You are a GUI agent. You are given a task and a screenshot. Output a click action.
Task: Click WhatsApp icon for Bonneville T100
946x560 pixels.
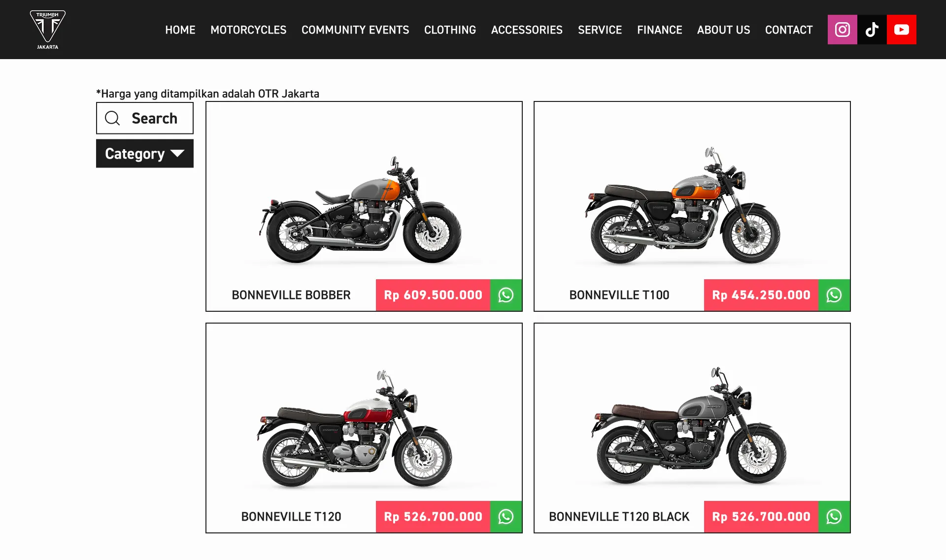pos(834,295)
